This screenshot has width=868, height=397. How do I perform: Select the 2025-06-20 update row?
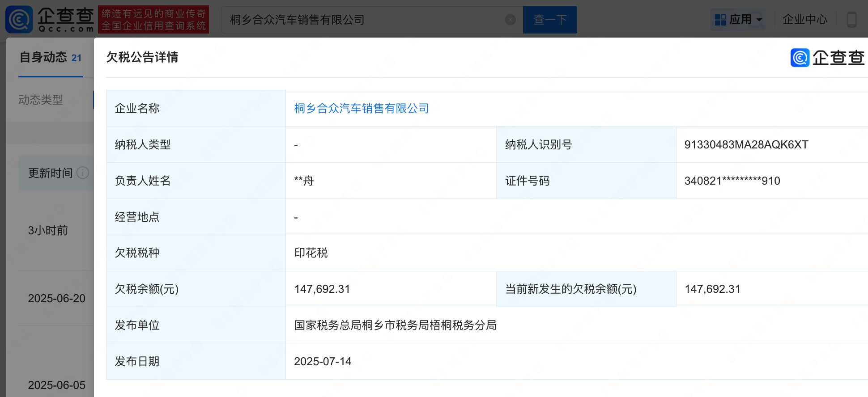click(56, 298)
